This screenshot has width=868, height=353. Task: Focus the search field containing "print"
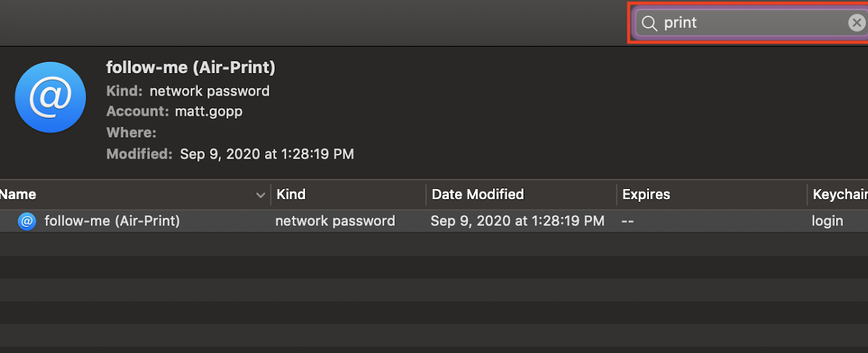click(751, 23)
